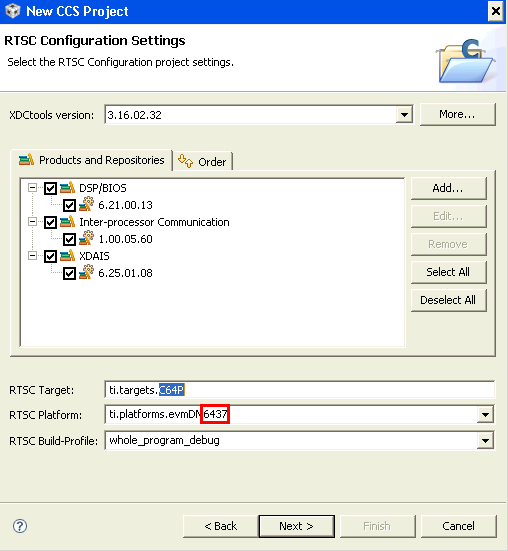Click the disabled Edit... button

449,216
